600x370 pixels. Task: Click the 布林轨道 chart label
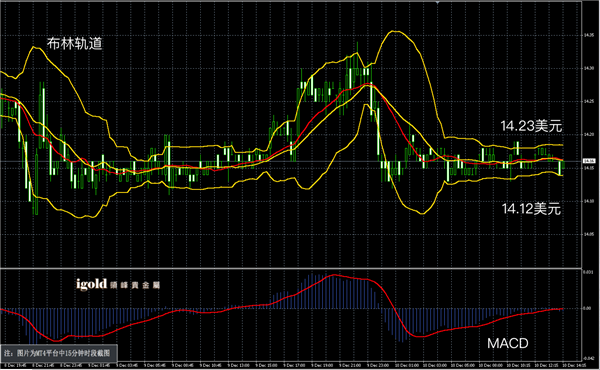coord(75,44)
